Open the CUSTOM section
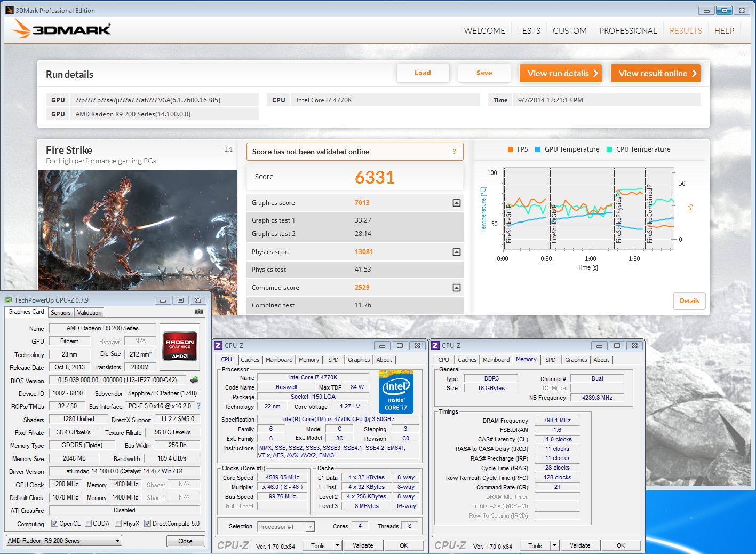The width and height of the screenshot is (756, 554). [x=570, y=31]
